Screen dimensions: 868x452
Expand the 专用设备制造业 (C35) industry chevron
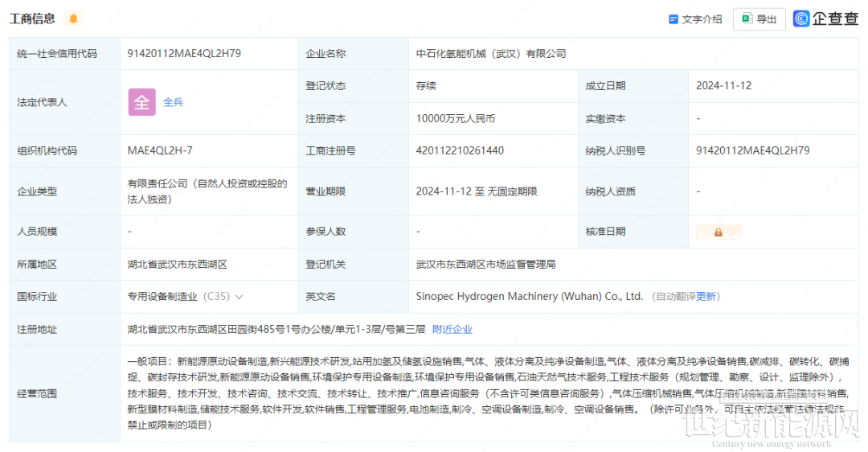[239, 297]
